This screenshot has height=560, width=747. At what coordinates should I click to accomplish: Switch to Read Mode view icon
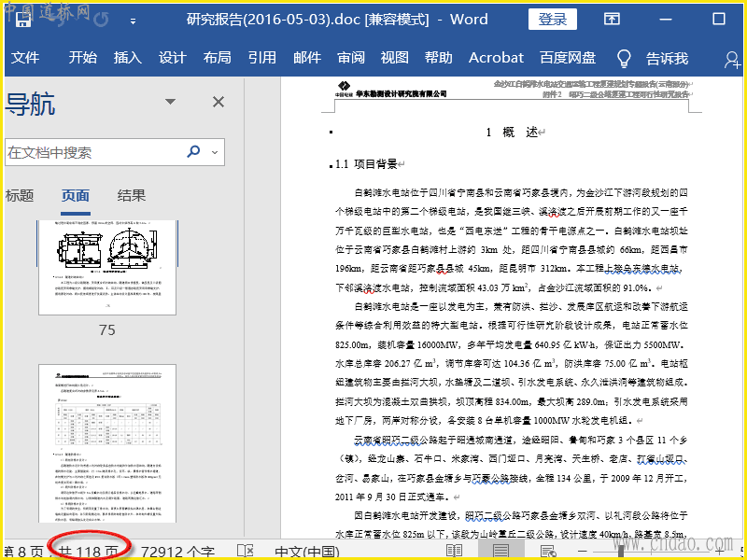(454, 551)
